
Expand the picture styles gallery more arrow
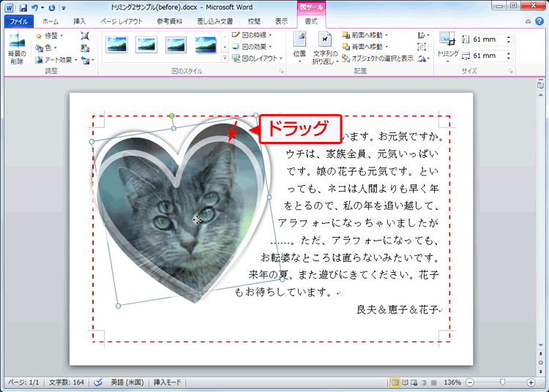tap(225, 58)
